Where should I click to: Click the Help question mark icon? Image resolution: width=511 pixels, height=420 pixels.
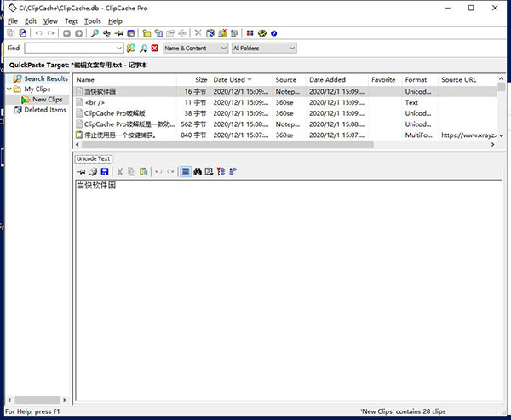[273, 33]
